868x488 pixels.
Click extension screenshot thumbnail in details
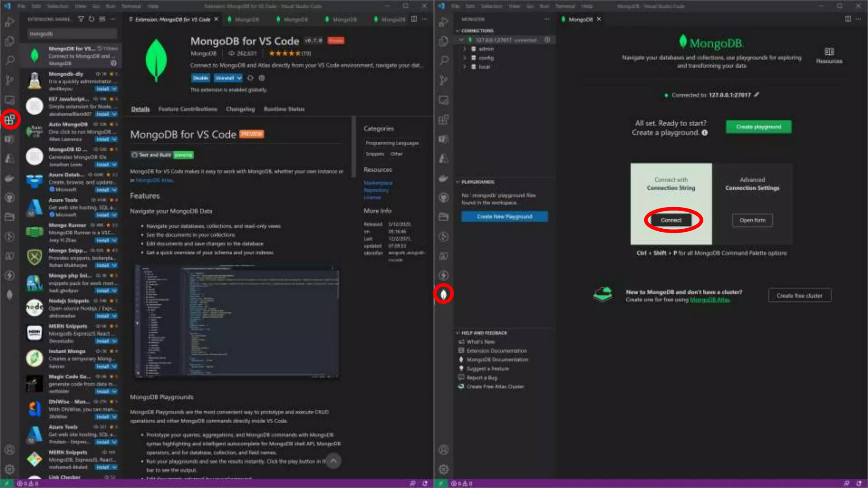[x=236, y=322]
